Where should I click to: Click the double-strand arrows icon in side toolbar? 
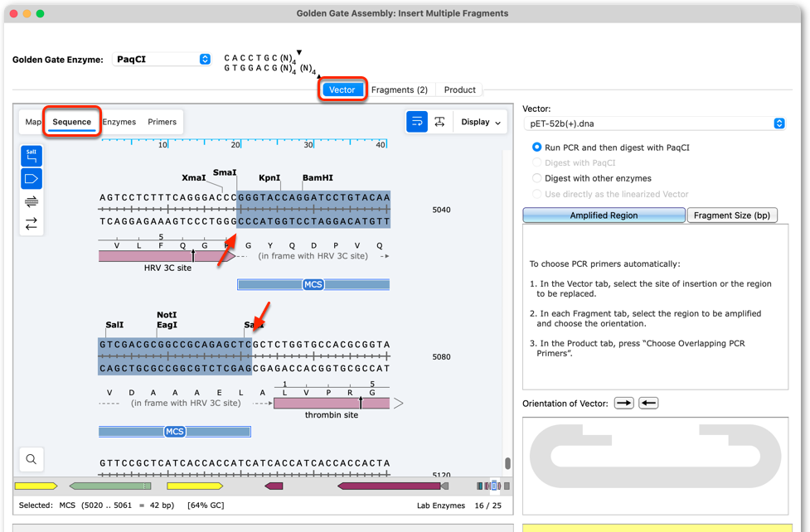coord(32,201)
